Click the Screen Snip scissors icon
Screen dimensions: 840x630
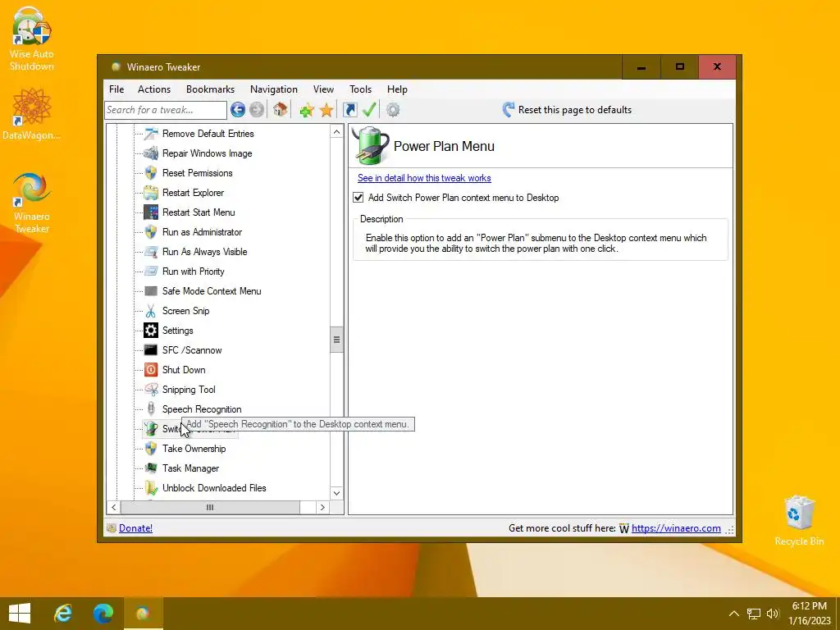coord(151,311)
